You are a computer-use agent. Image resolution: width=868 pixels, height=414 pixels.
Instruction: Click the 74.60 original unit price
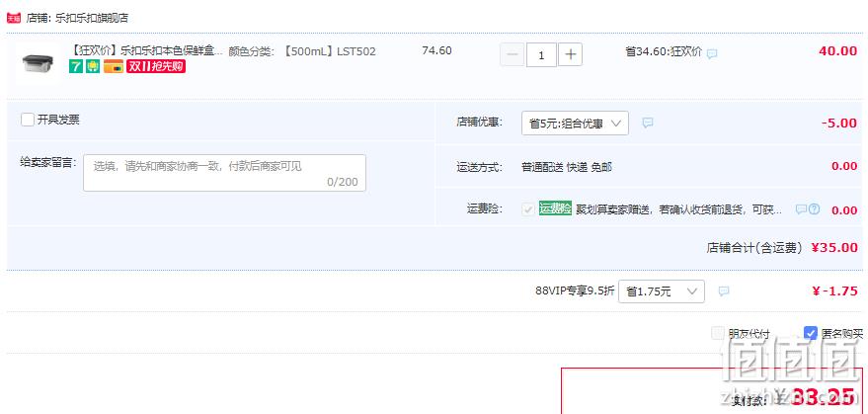coord(436,51)
